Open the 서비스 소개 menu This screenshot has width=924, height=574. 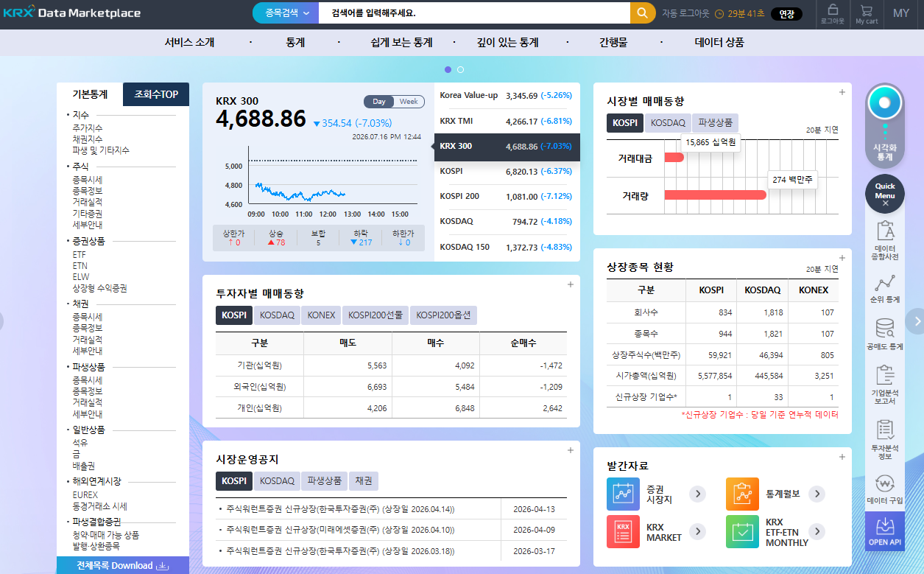[x=189, y=42]
